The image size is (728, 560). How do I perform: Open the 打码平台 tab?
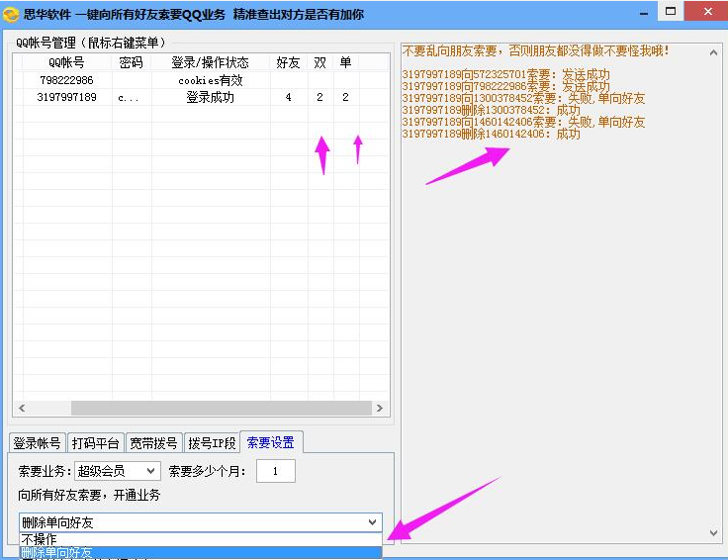point(96,443)
